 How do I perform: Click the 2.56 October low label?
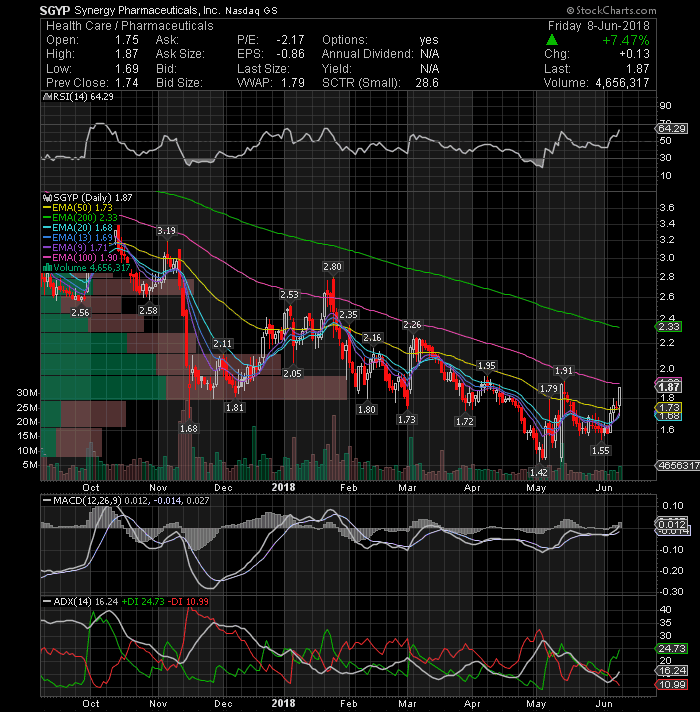click(80, 312)
